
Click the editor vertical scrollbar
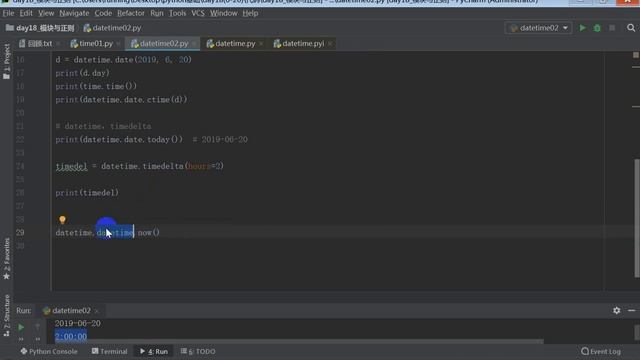pyautogui.click(x=636, y=218)
